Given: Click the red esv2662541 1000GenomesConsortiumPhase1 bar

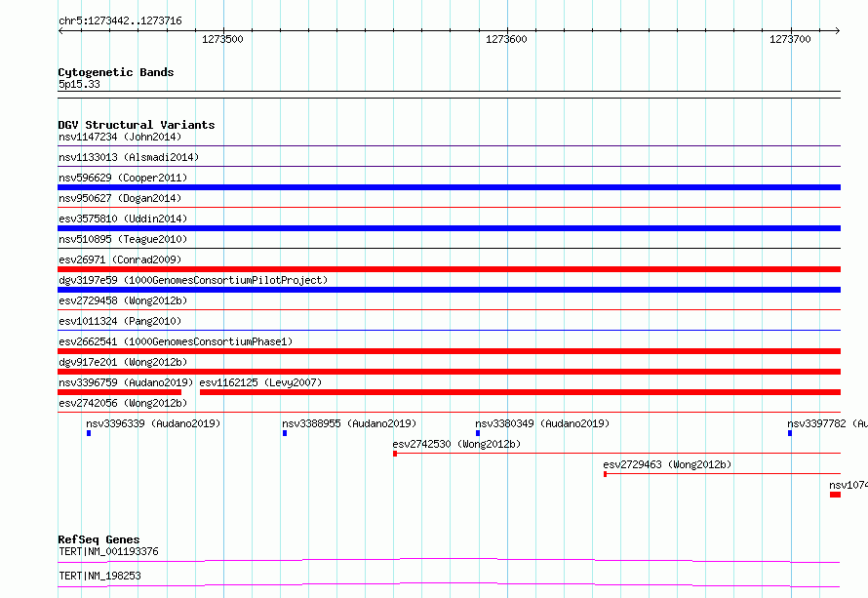Looking at the screenshot, I should pos(449,351).
